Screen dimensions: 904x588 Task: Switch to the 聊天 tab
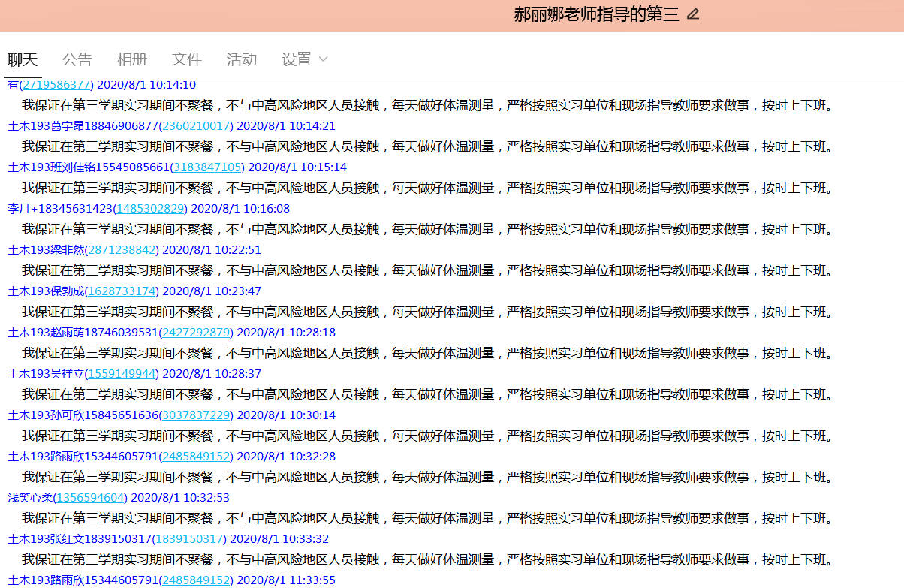point(23,59)
